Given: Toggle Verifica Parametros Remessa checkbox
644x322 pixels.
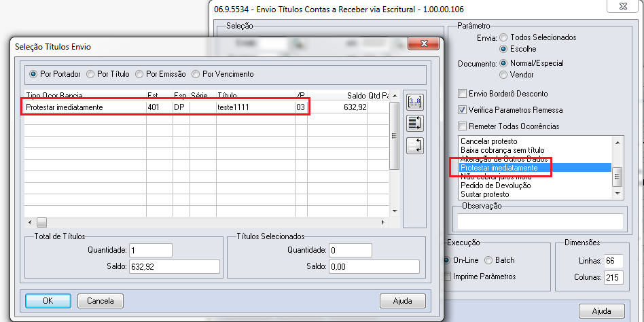Looking at the screenshot, I should click(x=462, y=110).
